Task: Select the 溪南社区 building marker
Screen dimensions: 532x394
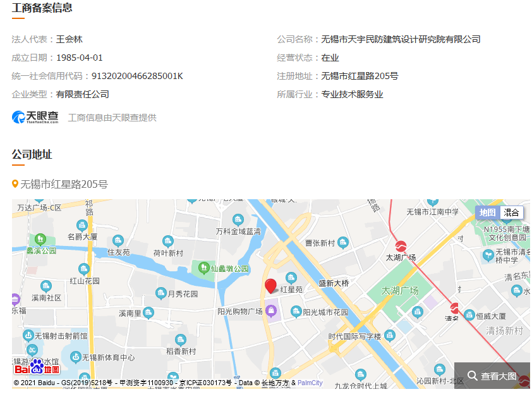Action: coord(46,286)
